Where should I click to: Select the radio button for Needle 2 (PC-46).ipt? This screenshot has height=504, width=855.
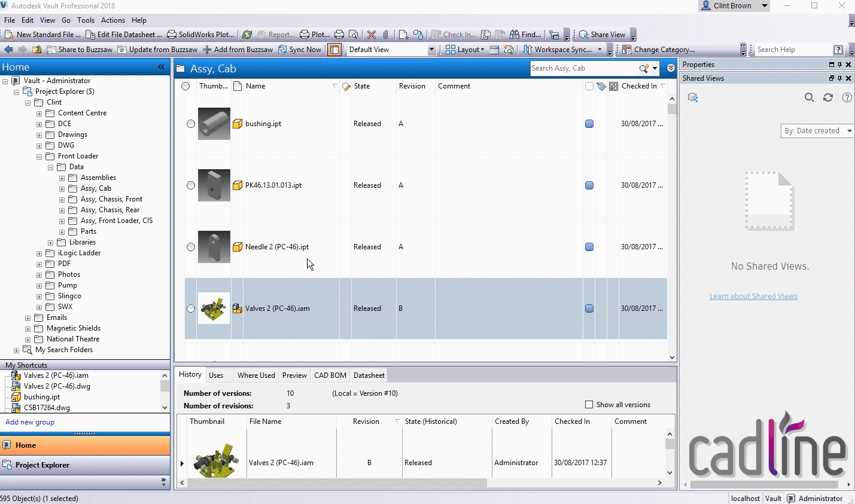point(190,247)
